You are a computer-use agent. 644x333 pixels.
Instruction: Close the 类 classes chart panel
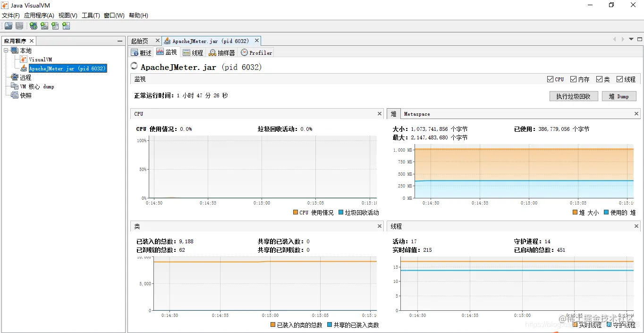pos(380,226)
